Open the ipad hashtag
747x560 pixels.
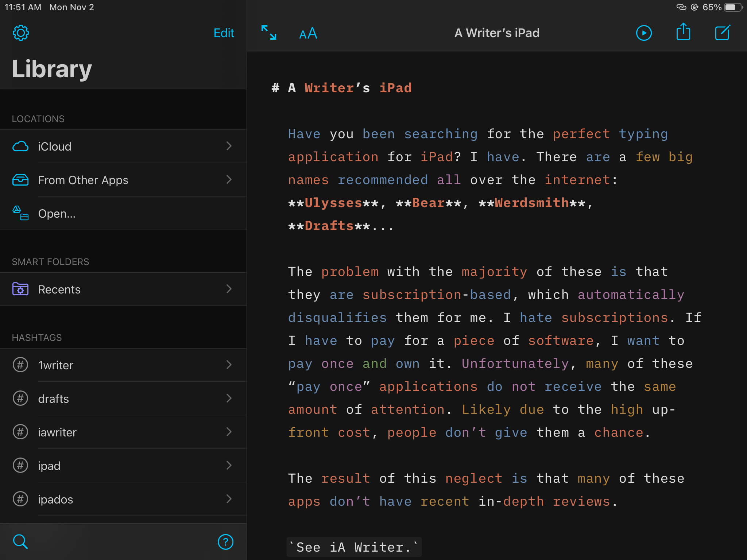point(123,466)
